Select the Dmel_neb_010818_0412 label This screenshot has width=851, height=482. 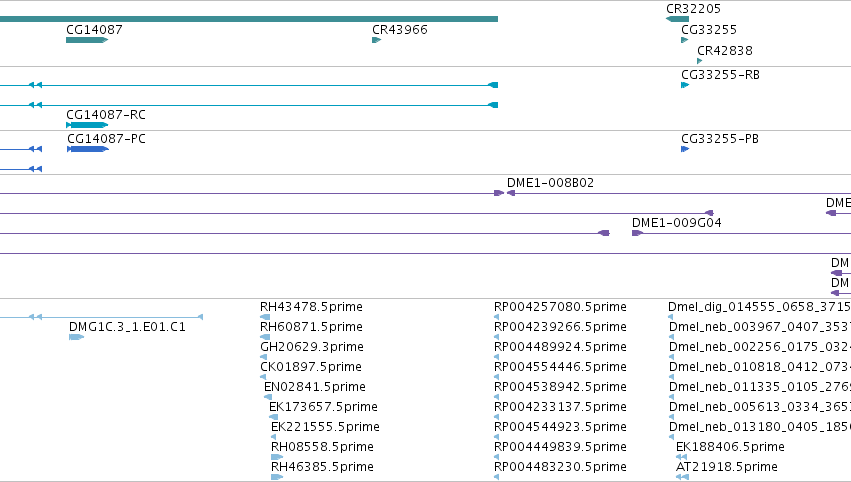760,366
